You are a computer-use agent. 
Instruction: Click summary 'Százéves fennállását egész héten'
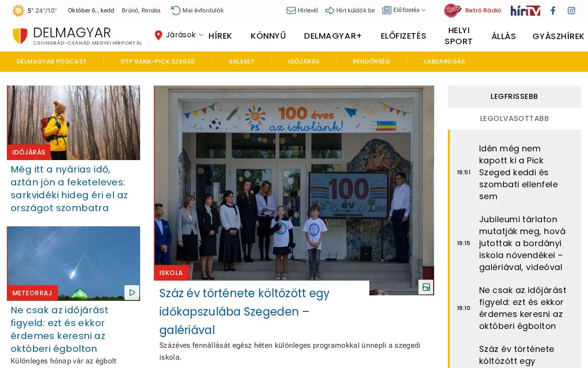(x=290, y=351)
